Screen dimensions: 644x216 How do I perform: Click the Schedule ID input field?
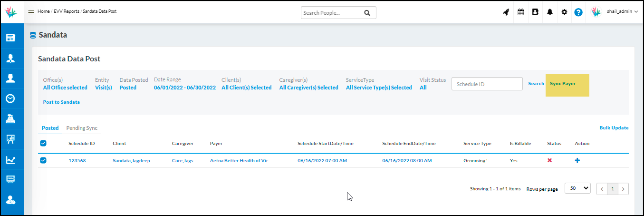pos(487,84)
